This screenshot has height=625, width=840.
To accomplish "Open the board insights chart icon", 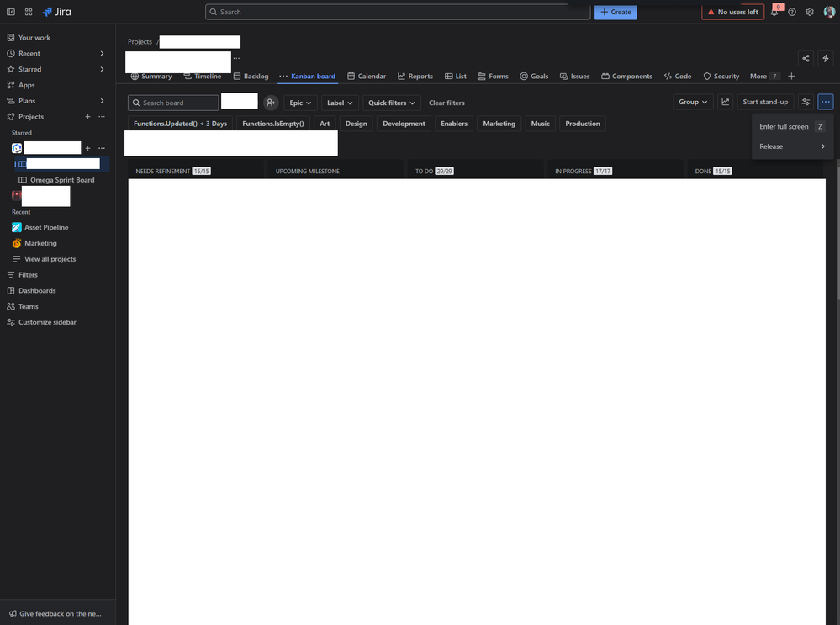I will [725, 102].
